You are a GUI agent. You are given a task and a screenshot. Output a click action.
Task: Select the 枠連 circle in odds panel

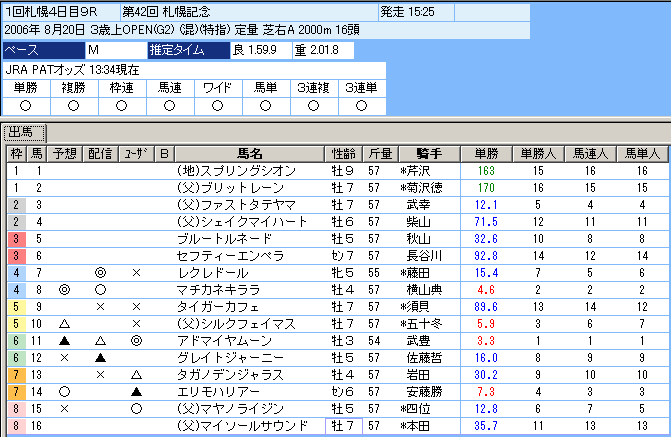point(119,105)
